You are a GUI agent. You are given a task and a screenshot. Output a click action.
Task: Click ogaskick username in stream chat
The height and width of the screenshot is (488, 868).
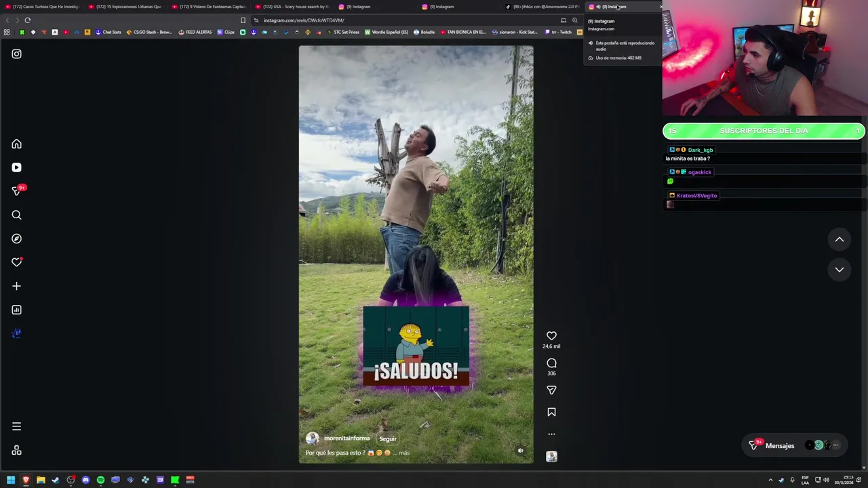(x=699, y=172)
